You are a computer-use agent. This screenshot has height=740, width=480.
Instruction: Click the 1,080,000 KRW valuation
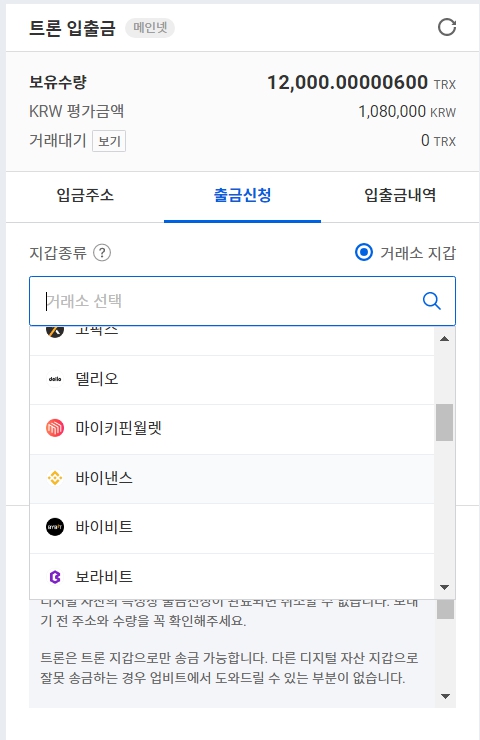tap(407, 112)
